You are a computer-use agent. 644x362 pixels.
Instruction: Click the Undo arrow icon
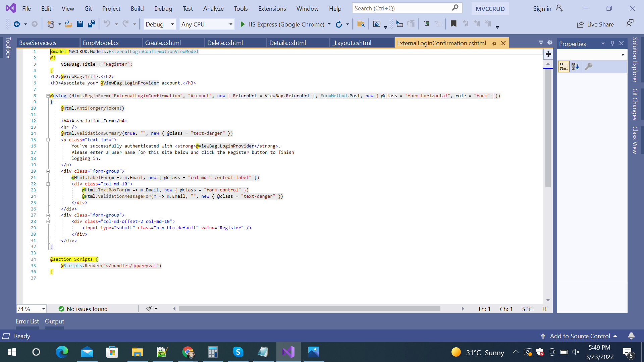pyautogui.click(x=107, y=24)
